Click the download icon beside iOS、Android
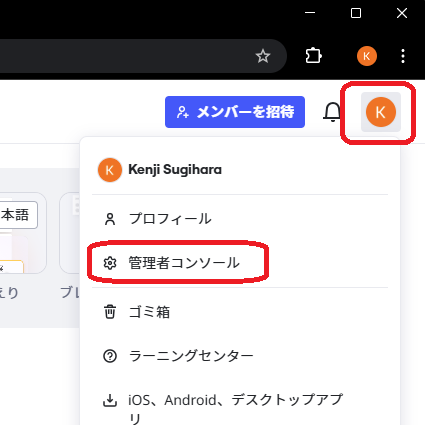 tap(110, 400)
